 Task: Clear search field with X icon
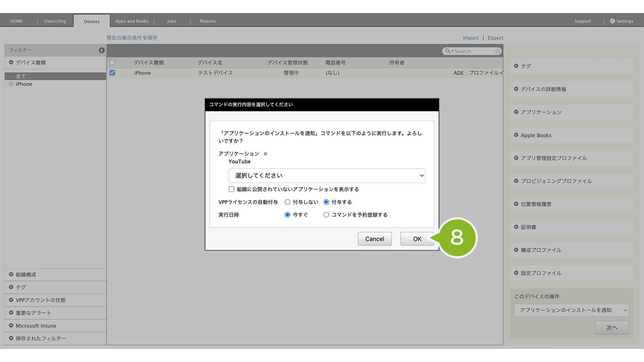point(497,51)
